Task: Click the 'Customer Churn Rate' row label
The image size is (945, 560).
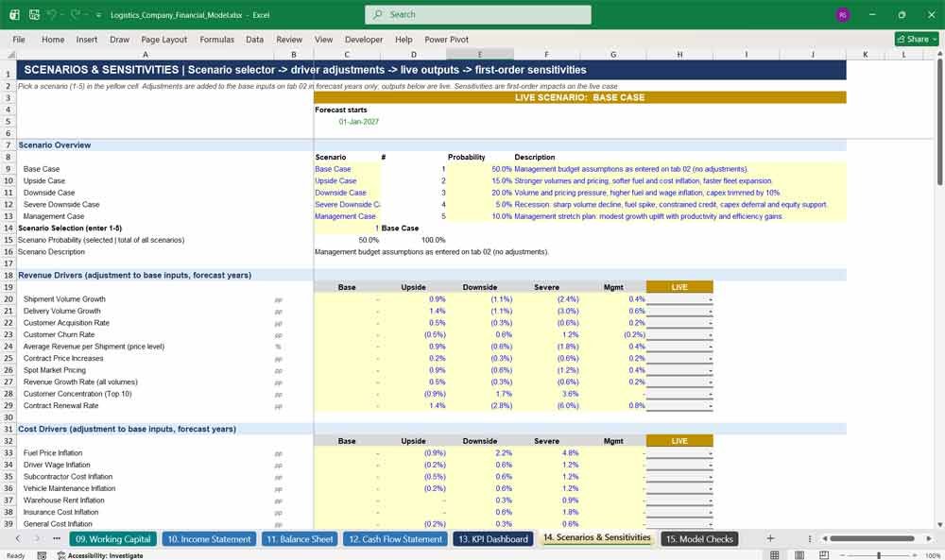Action: (x=59, y=335)
